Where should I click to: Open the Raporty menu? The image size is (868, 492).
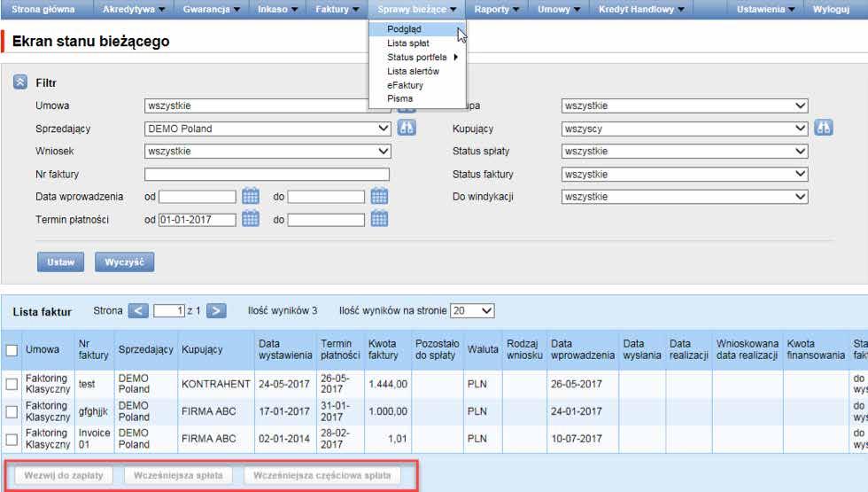click(497, 10)
